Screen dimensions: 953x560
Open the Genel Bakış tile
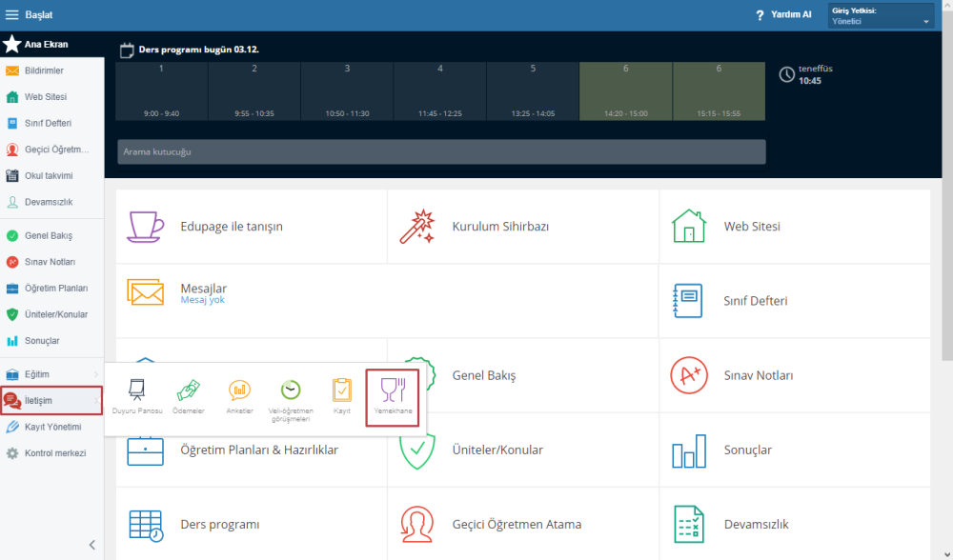[522, 375]
